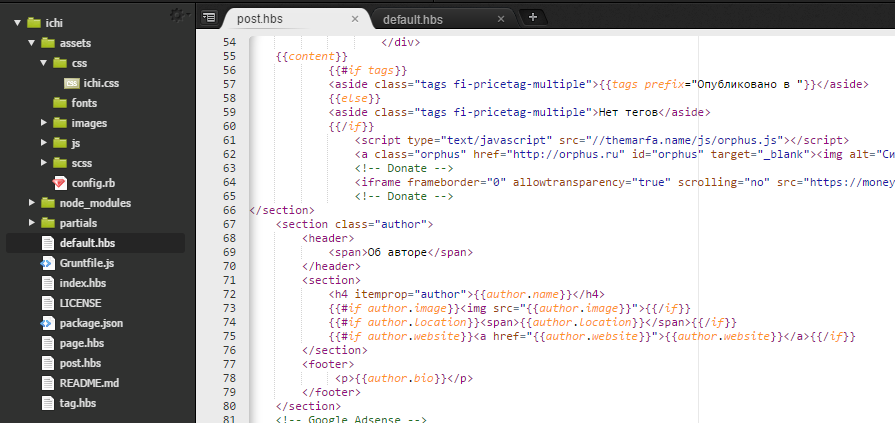895x423 pixels.
Task: Click the h4 itemprop="author" tag
Action: point(401,294)
